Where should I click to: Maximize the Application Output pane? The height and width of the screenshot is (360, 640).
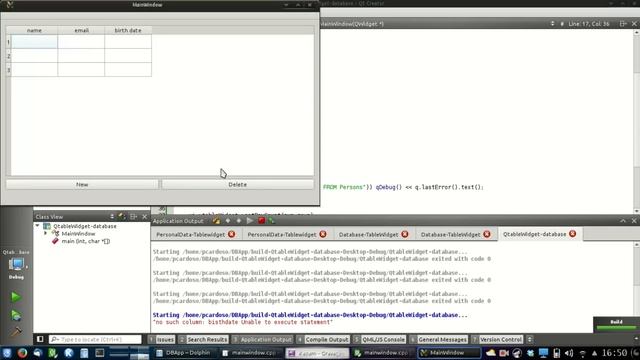[x=623, y=221]
